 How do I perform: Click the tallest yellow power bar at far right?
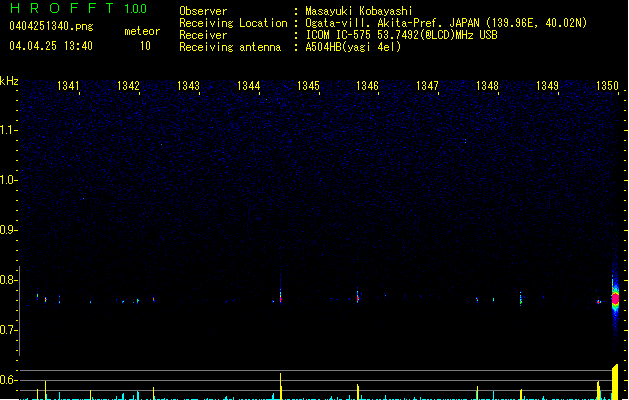click(615, 382)
